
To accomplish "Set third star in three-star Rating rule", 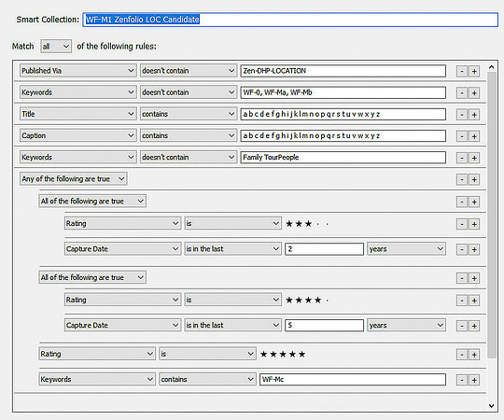I will pos(308,224).
